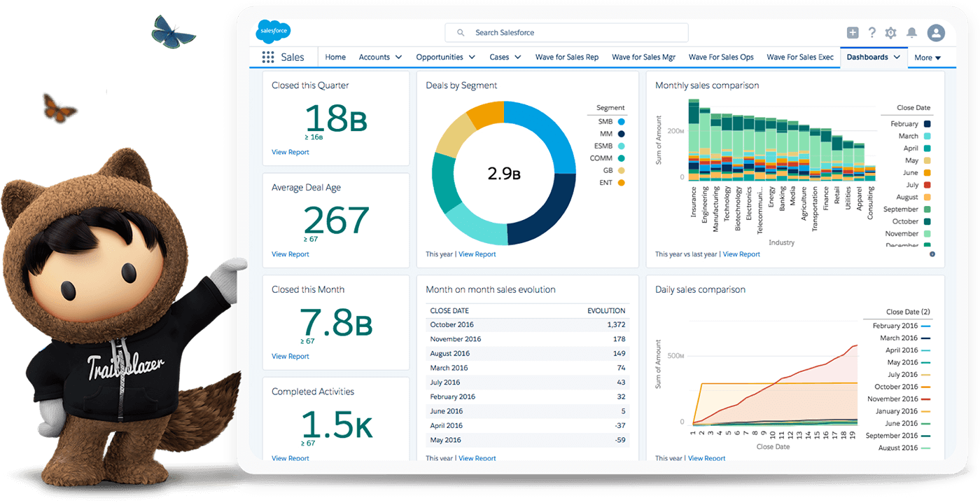Open the App Launcher nine-dot grid

[x=268, y=57]
